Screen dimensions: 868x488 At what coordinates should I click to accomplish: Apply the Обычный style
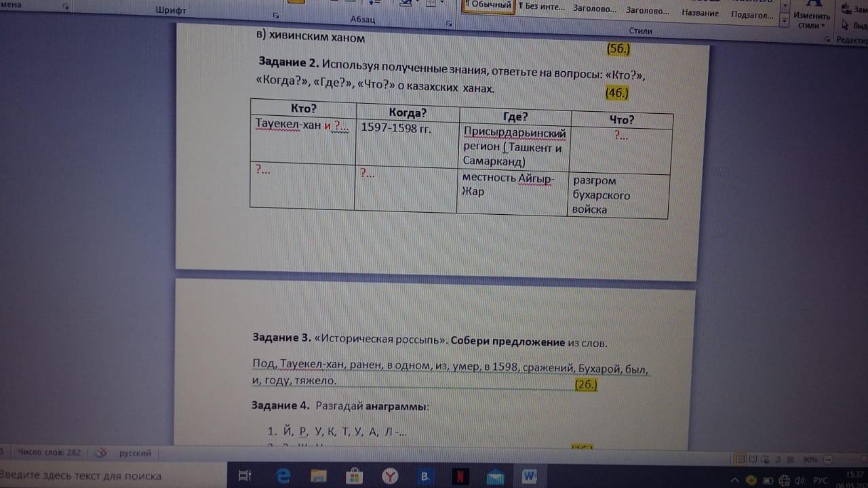click(488, 6)
